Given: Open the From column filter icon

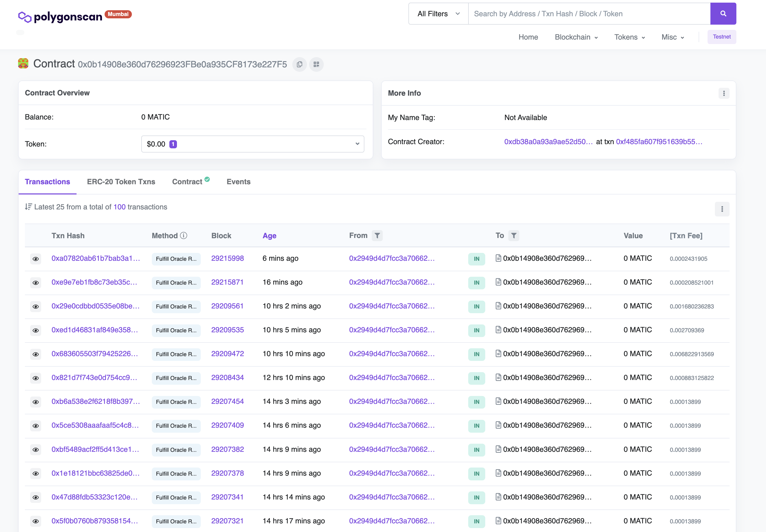Looking at the screenshot, I should point(377,236).
